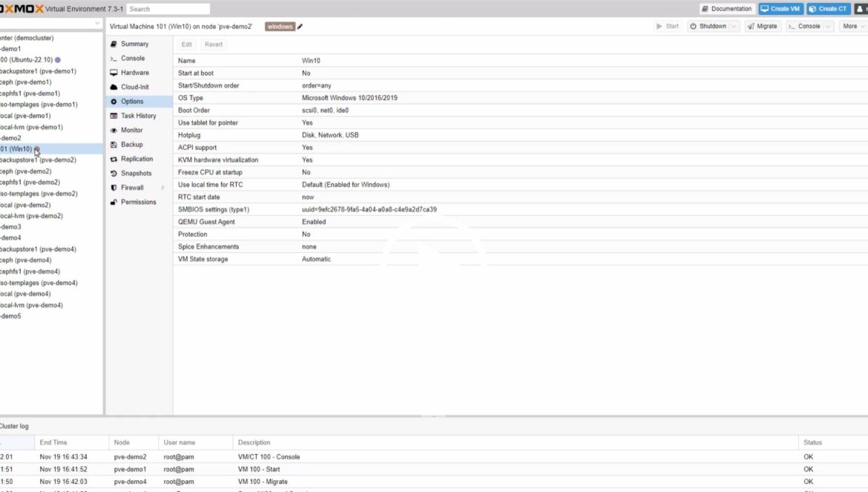The width and height of the screenshot is (868, 492).
Task: Open Replication arrows icon
Action: point(114,159)
